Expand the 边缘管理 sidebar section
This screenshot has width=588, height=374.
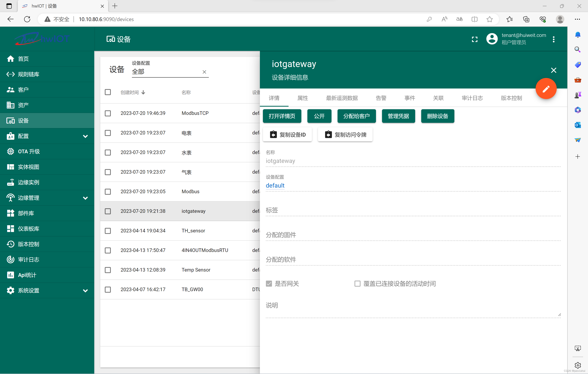pos(85,198)
